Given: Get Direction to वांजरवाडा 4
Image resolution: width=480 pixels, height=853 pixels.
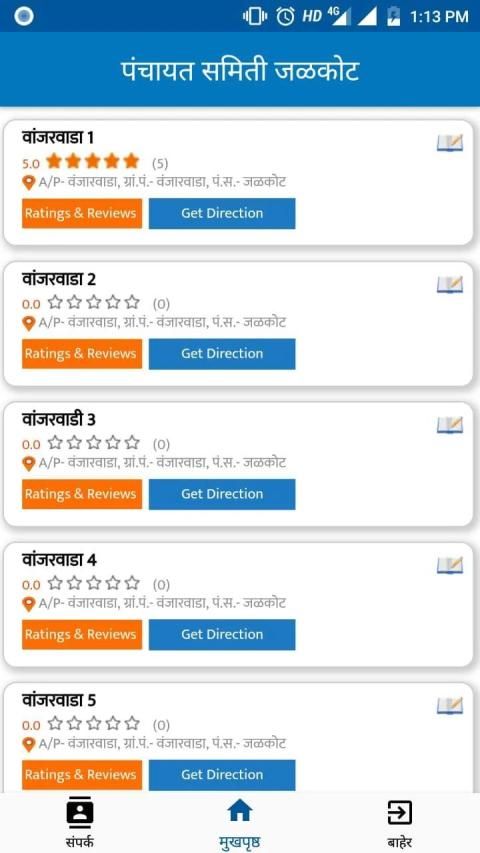Looking at the screenshot, I should tap(222, 634).
